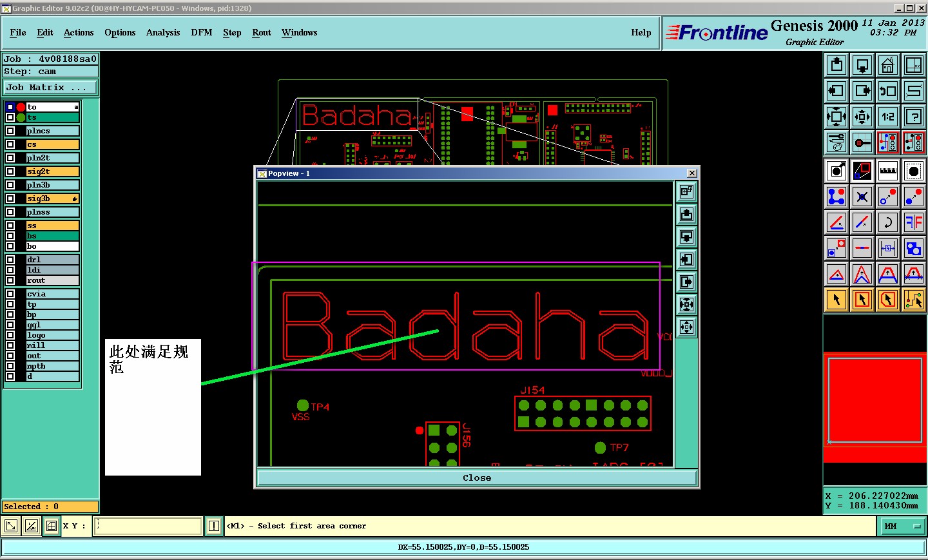Select the mill layer name
The height and width of the screenshot is (560, 928).
(x=53, y=345)
